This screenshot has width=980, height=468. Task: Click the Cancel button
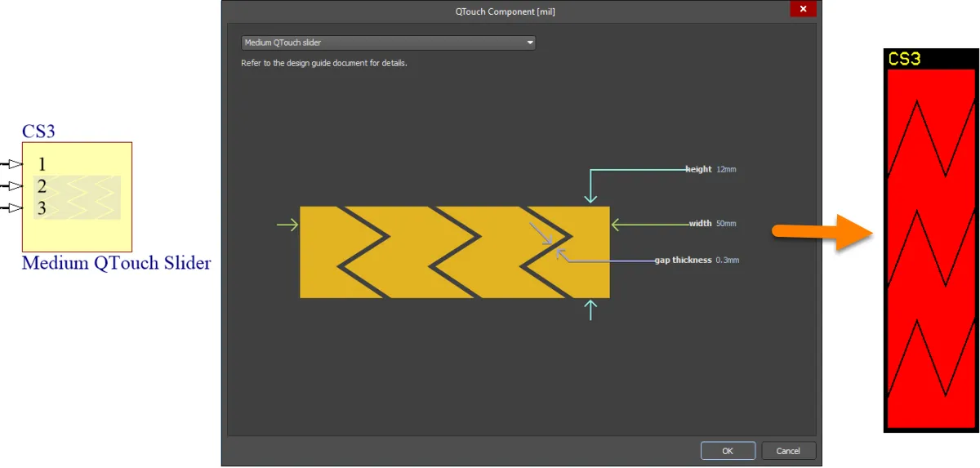click(788, 451)
